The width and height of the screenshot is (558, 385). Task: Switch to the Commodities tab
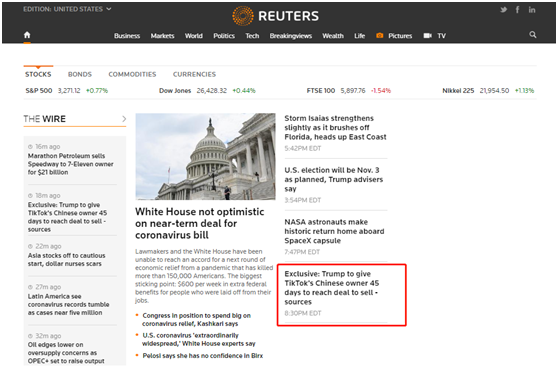point(132,74)
